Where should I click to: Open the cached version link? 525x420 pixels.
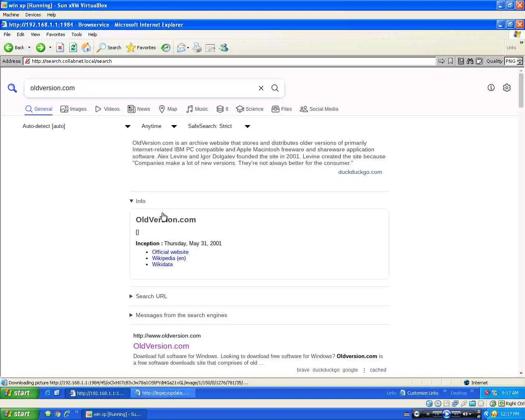(x=378, y=370)
